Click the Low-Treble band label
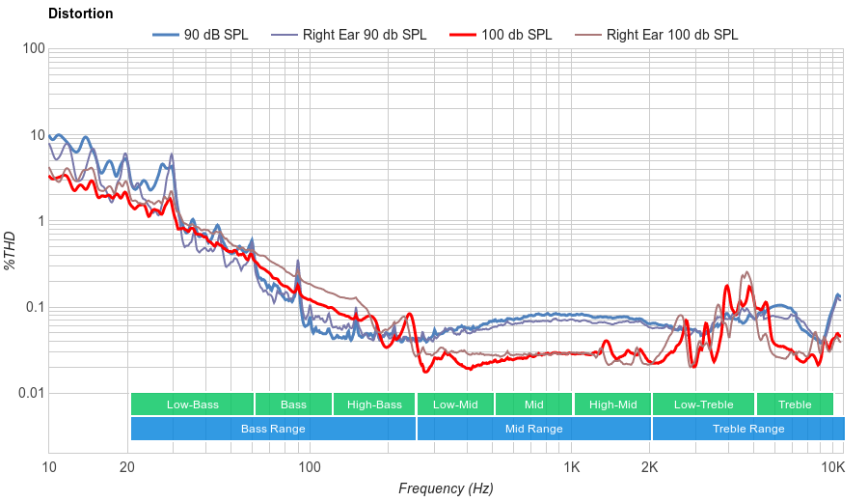This screenshot has width=868, height=502. (x=703, y=404)
